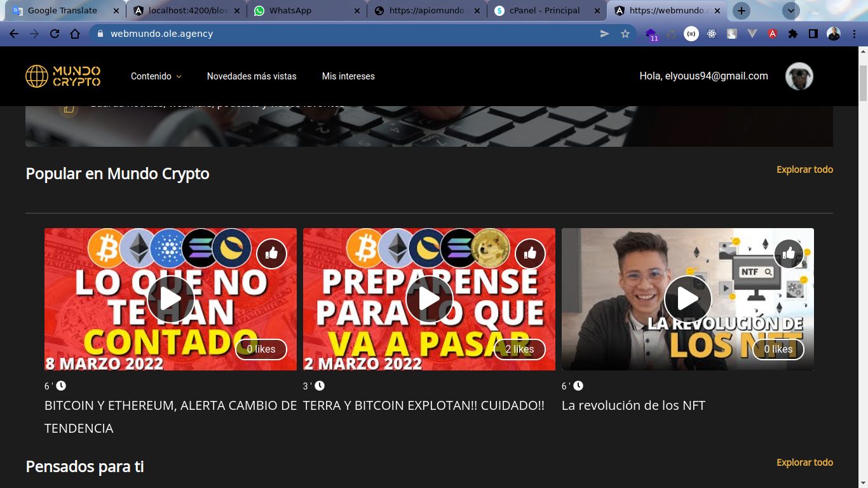This screenshot has width=868, height=488.
Task: Click the clock icon next to the 6-minute duration
Action: (62, 385)
